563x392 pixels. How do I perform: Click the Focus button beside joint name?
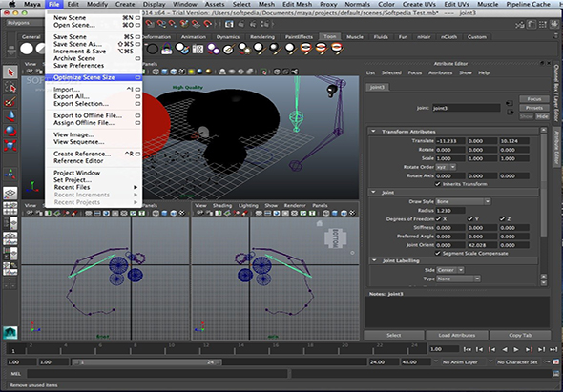coord(534,99)
